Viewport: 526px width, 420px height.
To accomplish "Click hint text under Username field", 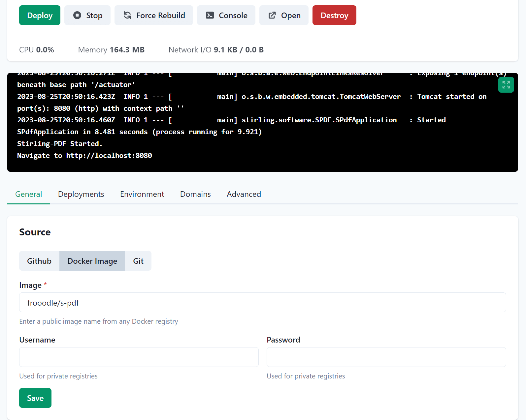I will (x=58, y=376).
